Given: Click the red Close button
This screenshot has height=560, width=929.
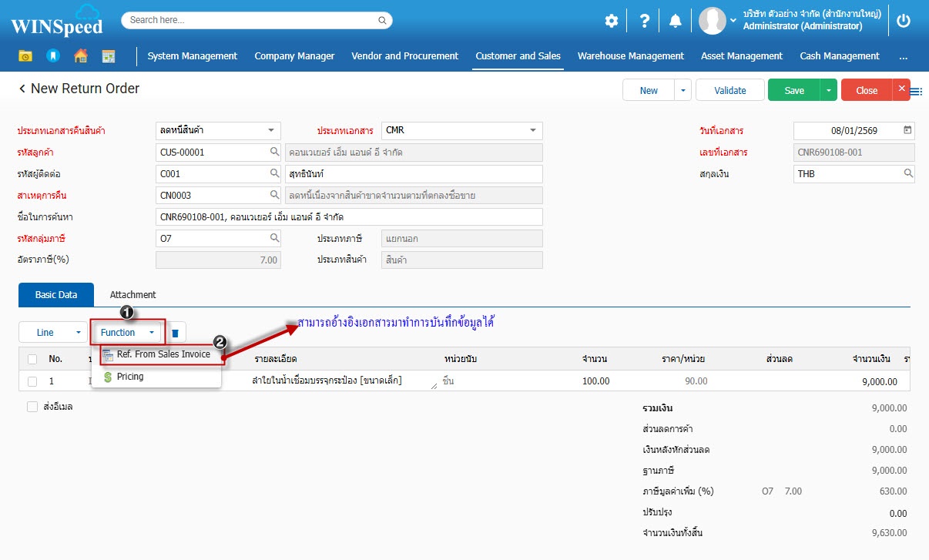Looking at the screenshot, I should (867, 90).
